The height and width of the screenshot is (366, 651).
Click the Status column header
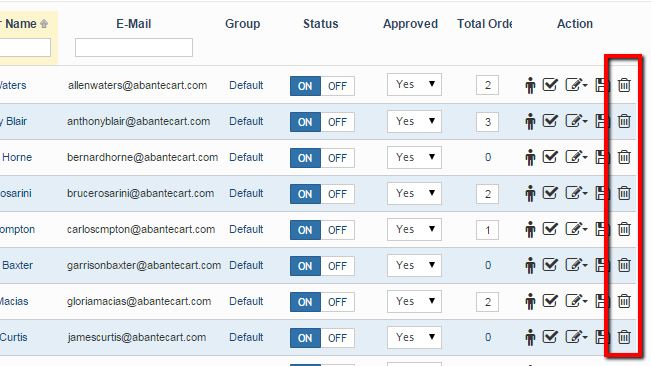click(x=321, y=24)
